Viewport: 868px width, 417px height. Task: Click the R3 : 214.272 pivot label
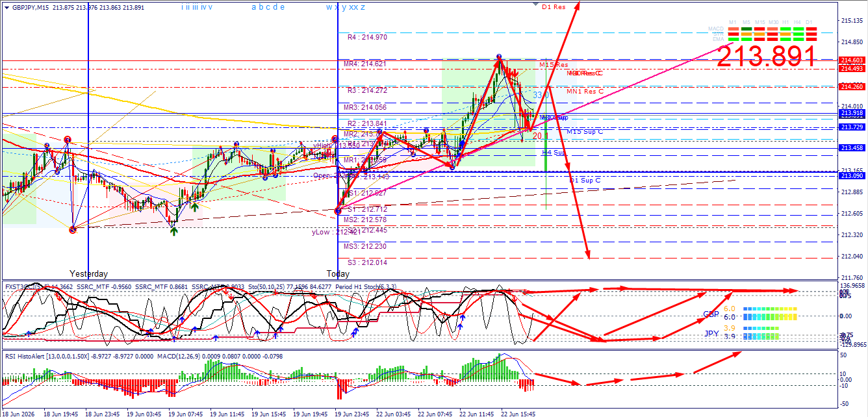(367, 91)
